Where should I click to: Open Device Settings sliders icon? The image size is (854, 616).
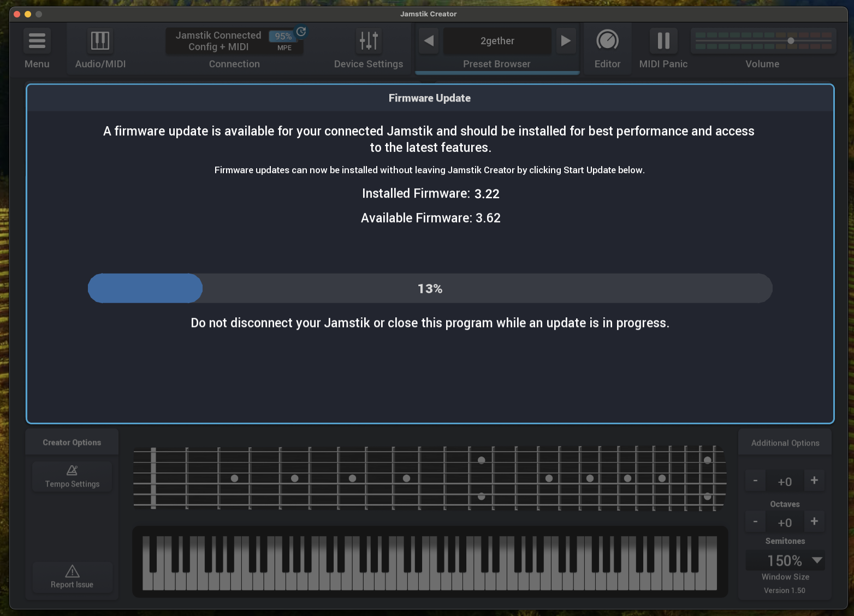pyautogui.click(x=369, y=41)
